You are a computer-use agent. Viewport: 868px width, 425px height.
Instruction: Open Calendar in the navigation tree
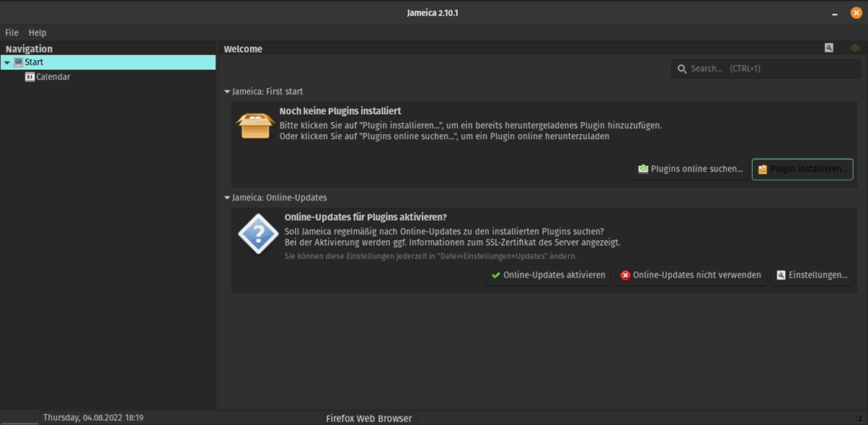tap(53, 77)
